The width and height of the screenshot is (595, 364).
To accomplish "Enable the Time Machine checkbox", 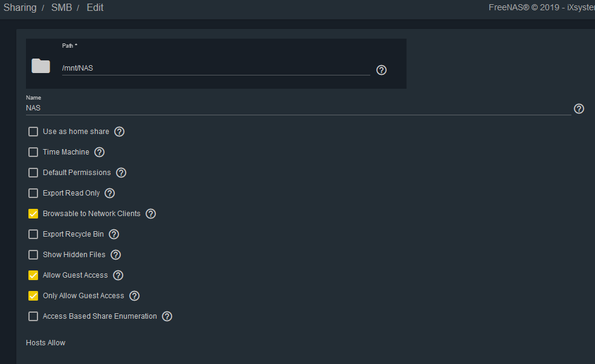I will point(33,152).
